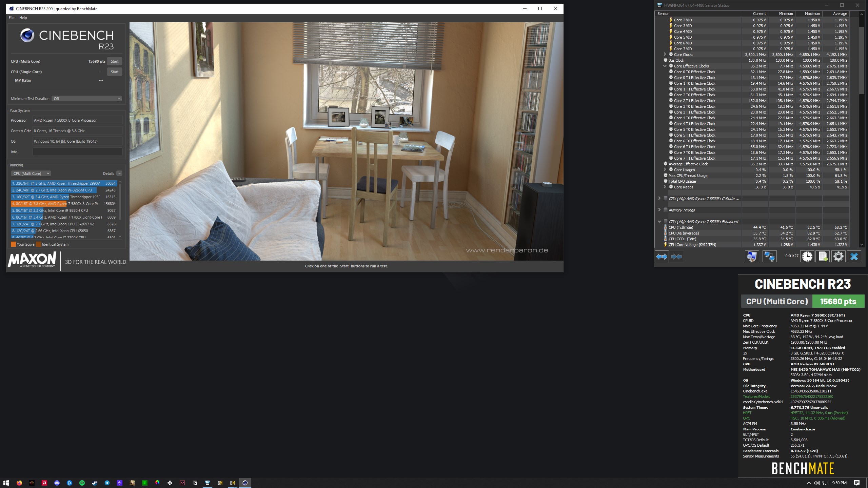Select ranking row Threadripper 2990W 30054
Screen dimensions: 868x488
(x=64, y=183)
